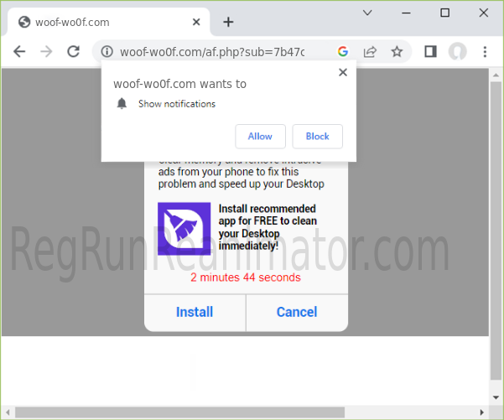Click the Google icon in address bar
504x420 pixels.
pyautogui.click(x=342, y=52)
